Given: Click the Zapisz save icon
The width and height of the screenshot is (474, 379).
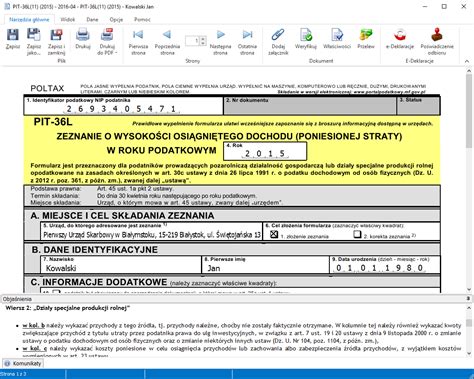Looking at the screenshot, I should pyautogui.click(x=13, y=35).
